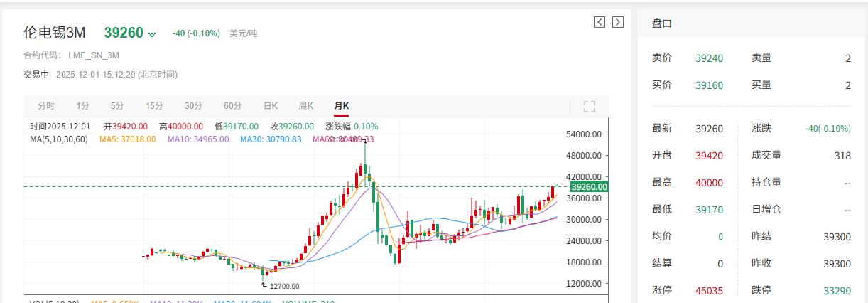The height and width of the screenshot is (303, 868).
Task: Switch to the 分时 intraday chart tab
Action: point(46,106)
